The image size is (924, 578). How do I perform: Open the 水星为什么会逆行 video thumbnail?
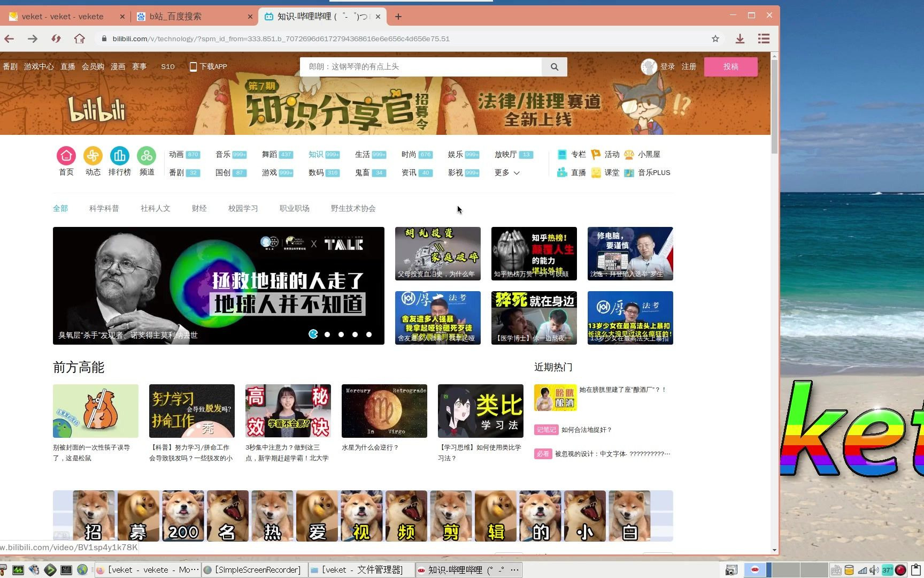[x=384, y=411]
